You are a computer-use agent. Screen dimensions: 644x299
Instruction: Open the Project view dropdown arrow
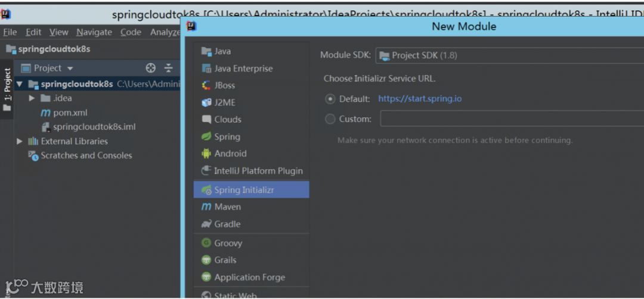(70, 68)
